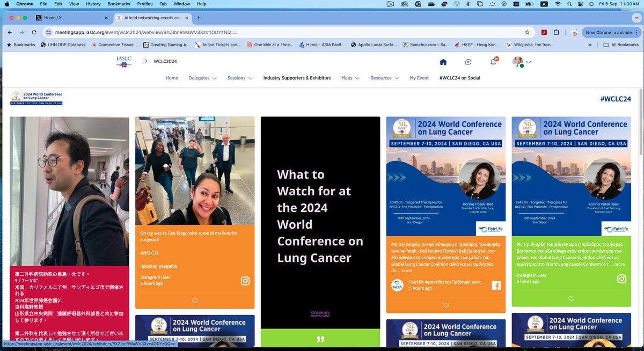
Task: Open Industry Supporters & Exhibitors
Action: tap(297, 78)
